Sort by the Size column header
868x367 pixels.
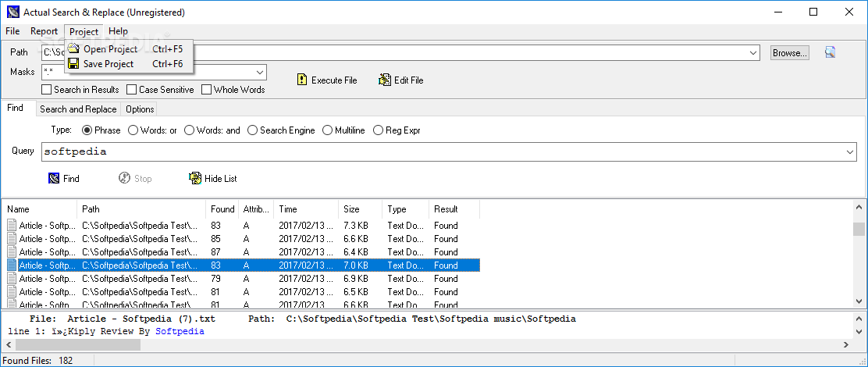pyautogui.click(x=361, y=209)
